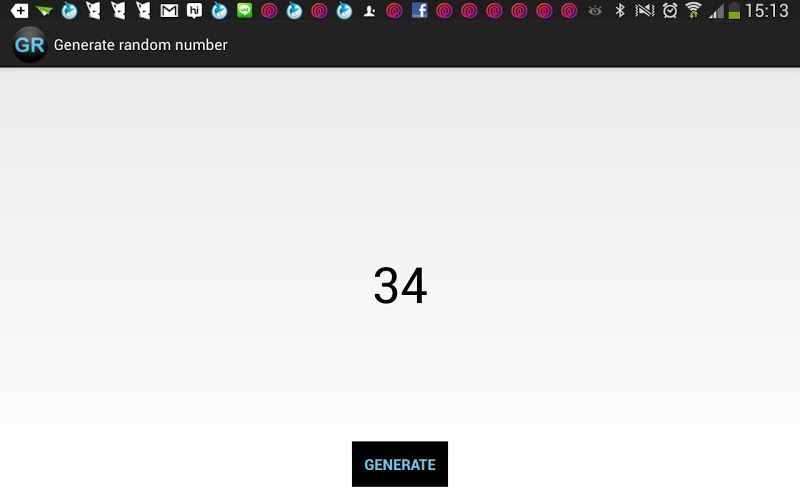The height and width of the screenshot is (500, 800).
Task: Tap the Facebook notification icon
Action: [419, 10]
